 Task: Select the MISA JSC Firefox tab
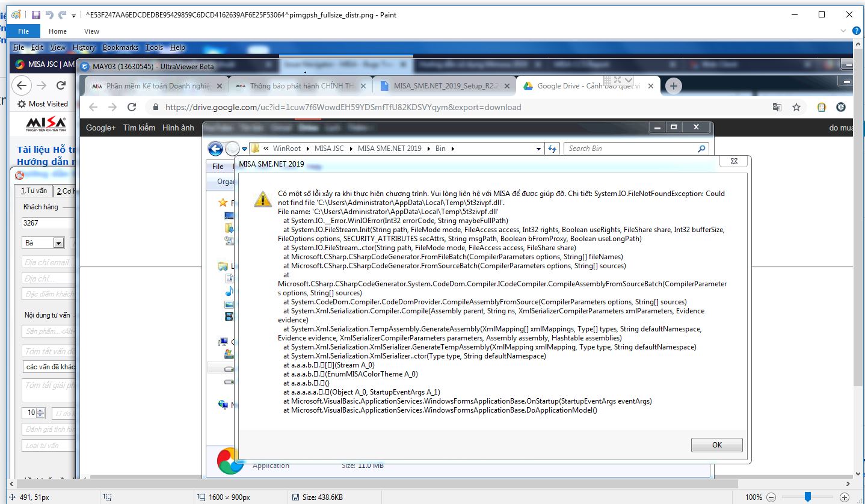(x=45, y=64)
